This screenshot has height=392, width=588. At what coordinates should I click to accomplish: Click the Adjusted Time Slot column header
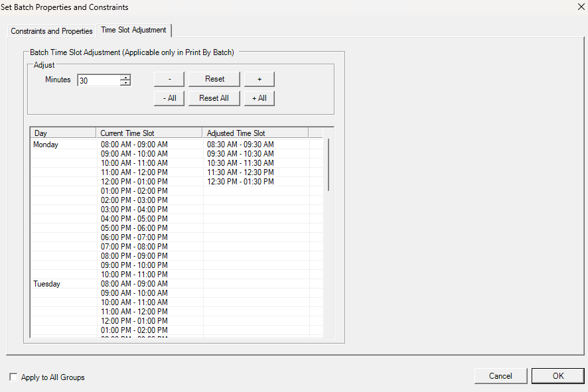click(x=255, y=133)
